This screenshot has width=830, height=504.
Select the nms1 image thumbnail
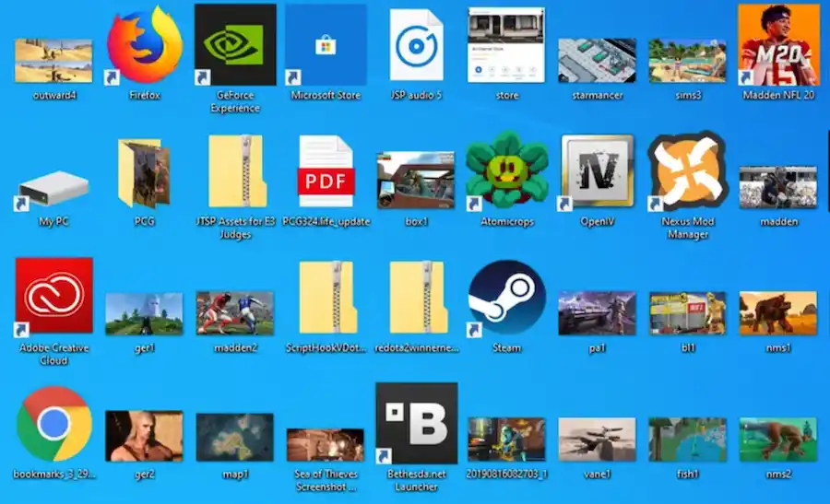[x=778, y=313]
